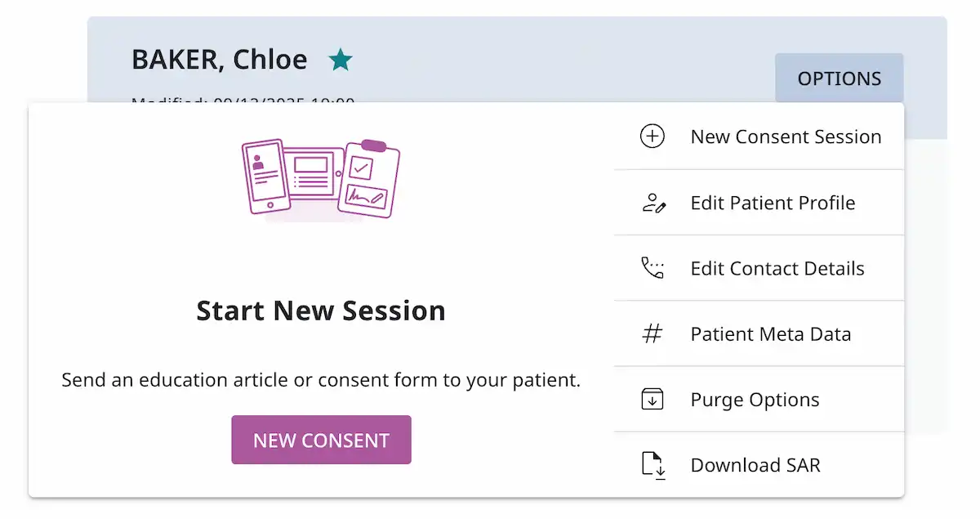Open the OPTIONS dropdown menu

click(839, 78)
